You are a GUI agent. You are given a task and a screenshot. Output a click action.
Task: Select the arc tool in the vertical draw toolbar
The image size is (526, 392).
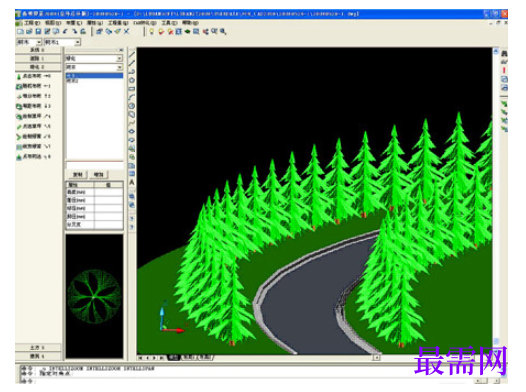132,97
